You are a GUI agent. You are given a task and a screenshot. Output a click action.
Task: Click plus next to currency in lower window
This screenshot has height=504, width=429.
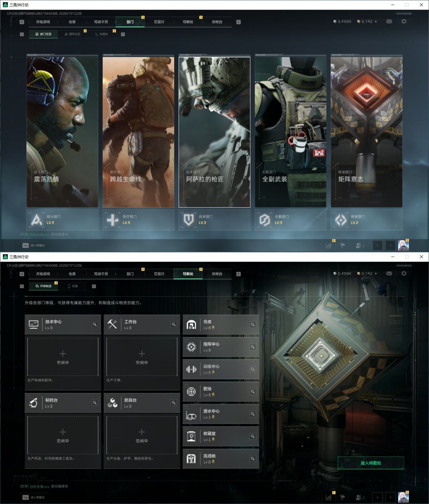(376, 273)
